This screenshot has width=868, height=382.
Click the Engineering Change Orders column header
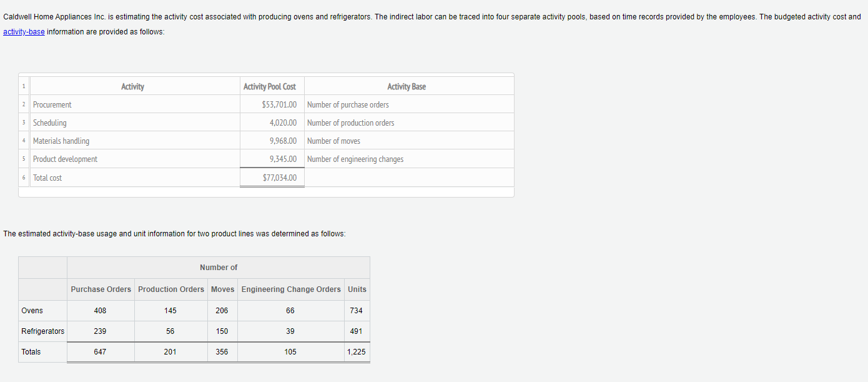coord(291,289)
